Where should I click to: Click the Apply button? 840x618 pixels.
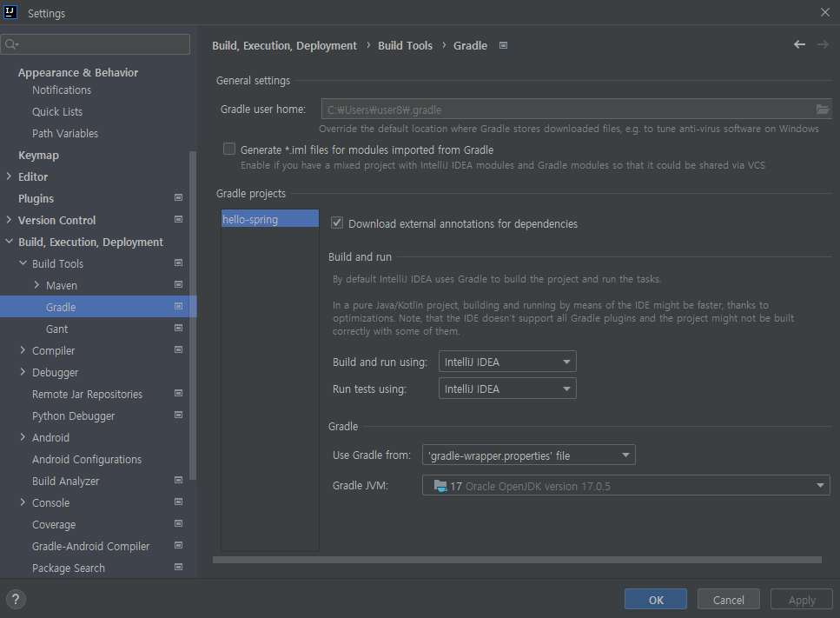(x=802, y=599)
